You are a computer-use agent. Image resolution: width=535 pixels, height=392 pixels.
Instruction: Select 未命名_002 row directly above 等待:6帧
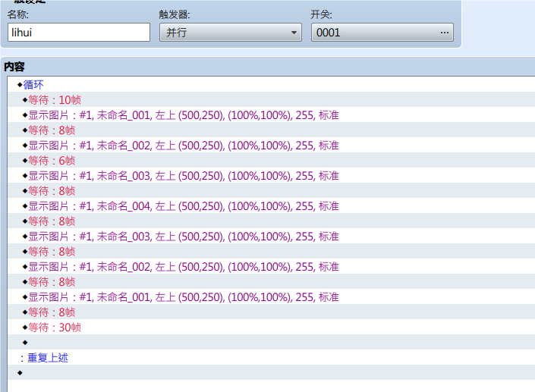(271, 146)
